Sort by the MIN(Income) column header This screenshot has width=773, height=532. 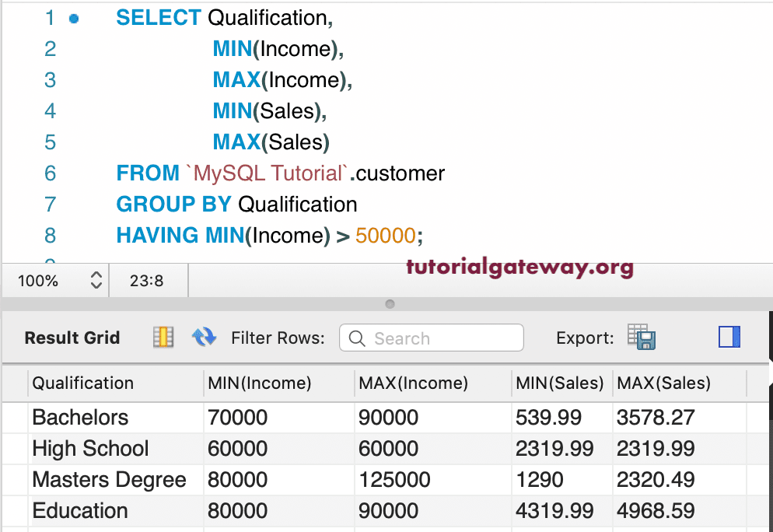click(x=259, y=383)
